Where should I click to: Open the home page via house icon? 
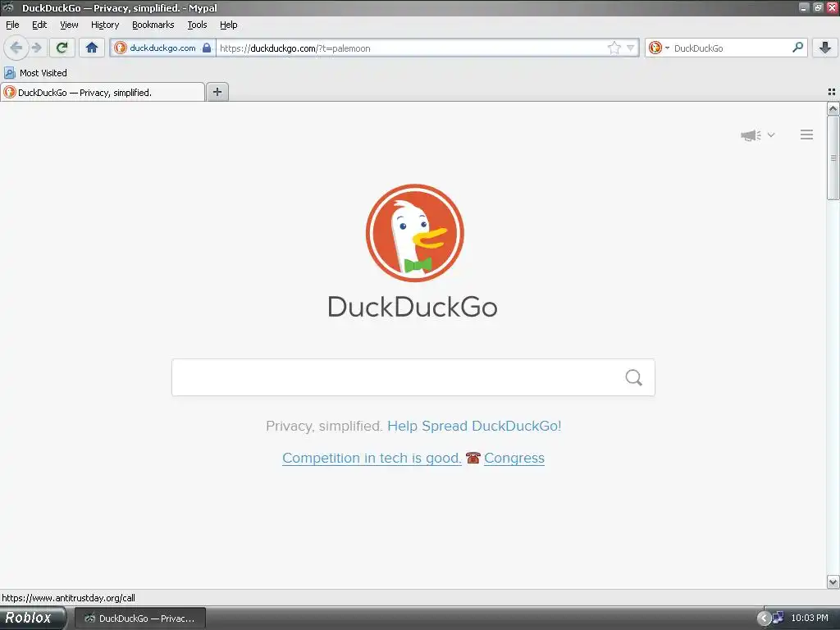click(92, 48)
